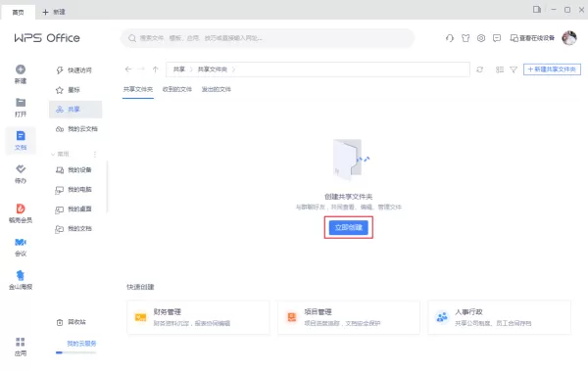Open 我的云文档 cloud documents
Viewport: 588px width, 371px height.
(x=75, y=128)
